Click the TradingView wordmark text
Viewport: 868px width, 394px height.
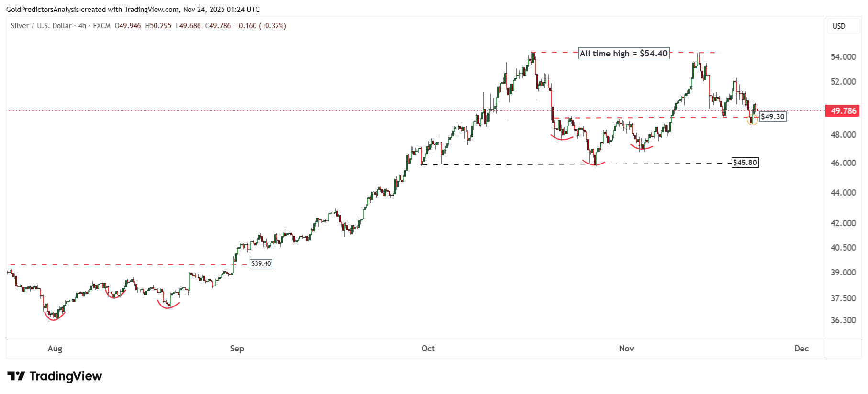pos(66,376)
